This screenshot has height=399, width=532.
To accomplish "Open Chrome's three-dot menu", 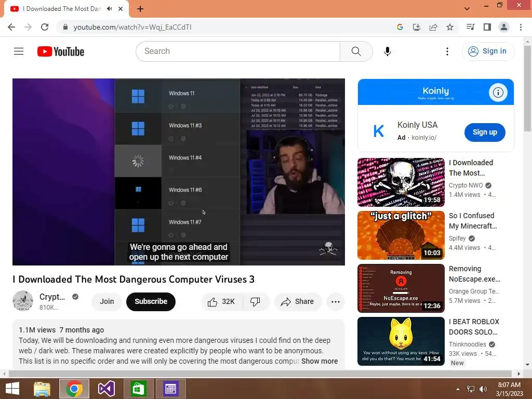I will point(521,27).
